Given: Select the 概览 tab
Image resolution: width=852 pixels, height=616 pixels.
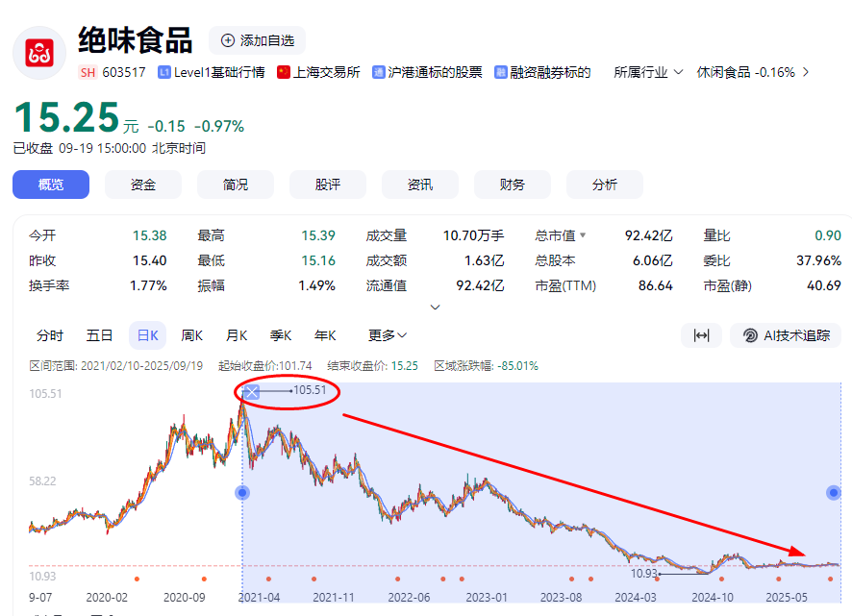Looking at the screenshot, I should [51, 185].
